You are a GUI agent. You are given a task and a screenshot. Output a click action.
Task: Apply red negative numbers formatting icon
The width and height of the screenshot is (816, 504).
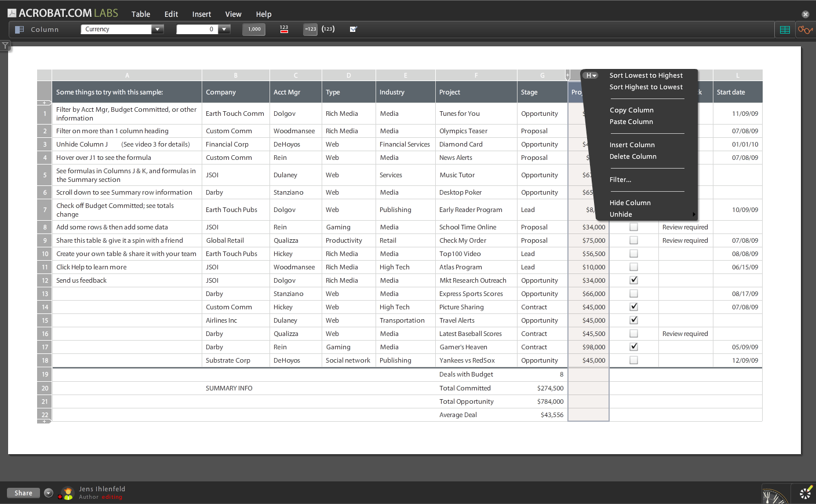(x=283, y=29)
